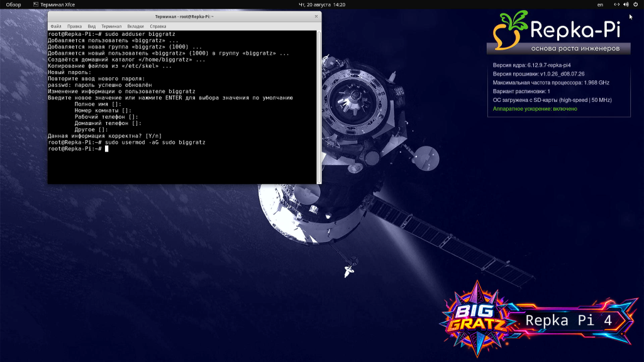Click the terminal prompt cursor on last line
Viewport: 644px width, 362px height.
(x=107, y=148)
